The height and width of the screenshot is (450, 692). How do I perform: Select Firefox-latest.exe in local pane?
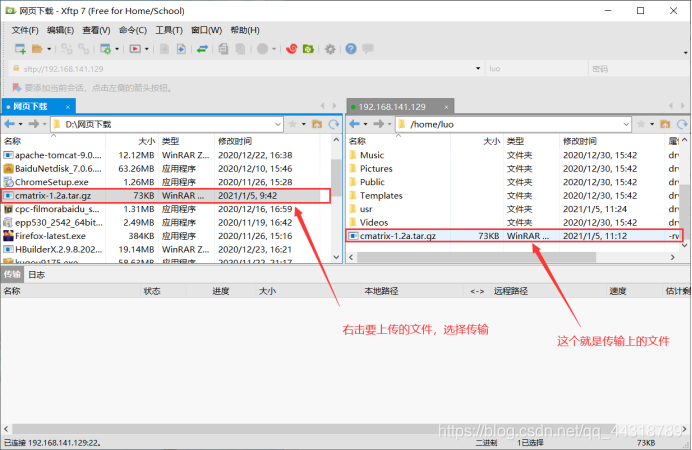point(162,236)
